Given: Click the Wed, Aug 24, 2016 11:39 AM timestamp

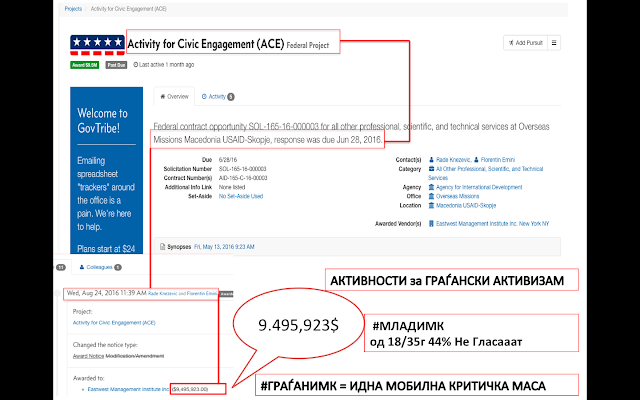Looking at the screenshot, I should [107, 293].
